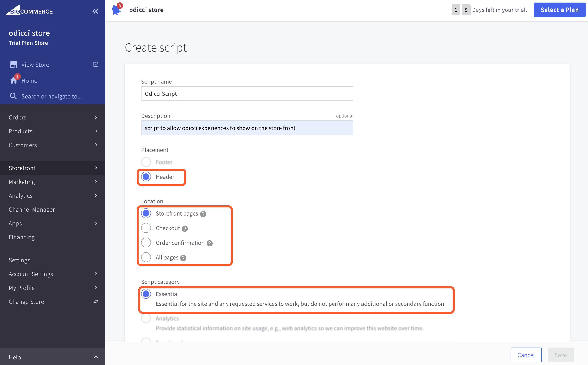Screen dimensions: 588x365
Task: Open Channel Manager from sidebar
Action: point(32,209)
